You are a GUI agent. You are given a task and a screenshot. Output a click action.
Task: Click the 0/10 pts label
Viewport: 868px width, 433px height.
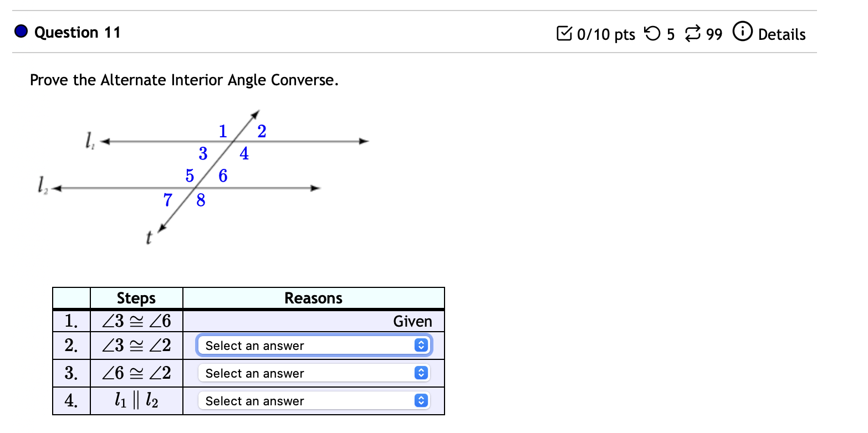[x=606, y=34]
